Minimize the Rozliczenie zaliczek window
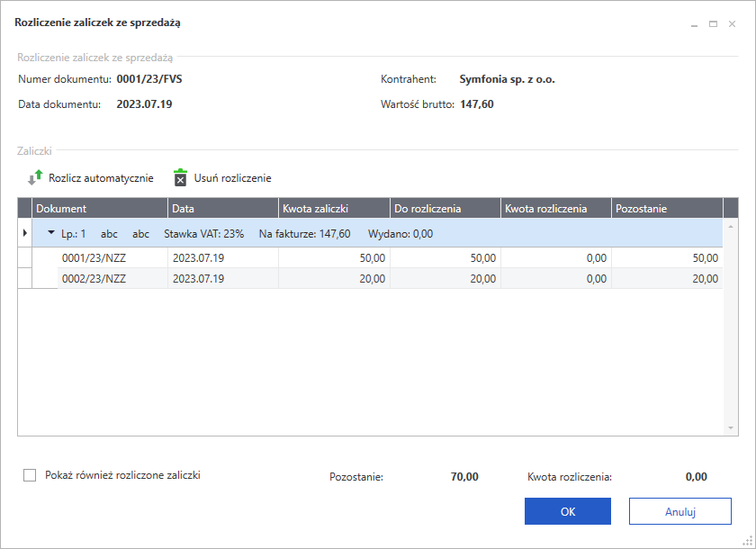The image size is (756, 549). [694, 24]
